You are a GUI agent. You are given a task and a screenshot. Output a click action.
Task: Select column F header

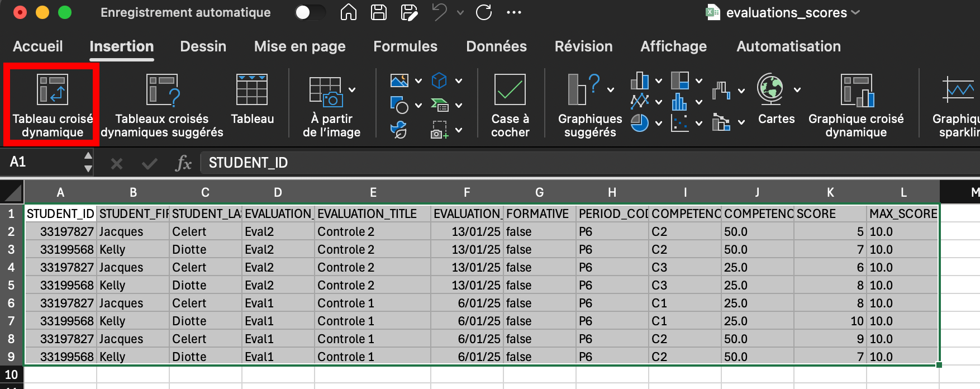pyautogui.click(x=467, y=193)
